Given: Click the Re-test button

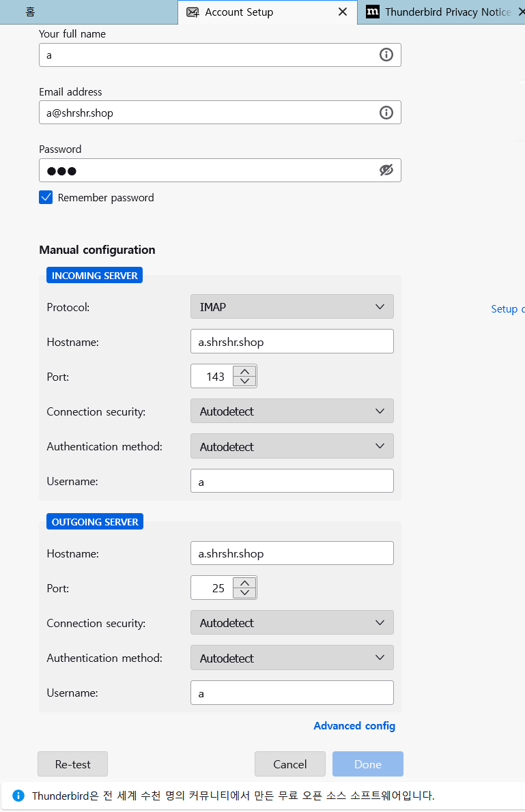Looking at the screenshot, I should point(72,764).
